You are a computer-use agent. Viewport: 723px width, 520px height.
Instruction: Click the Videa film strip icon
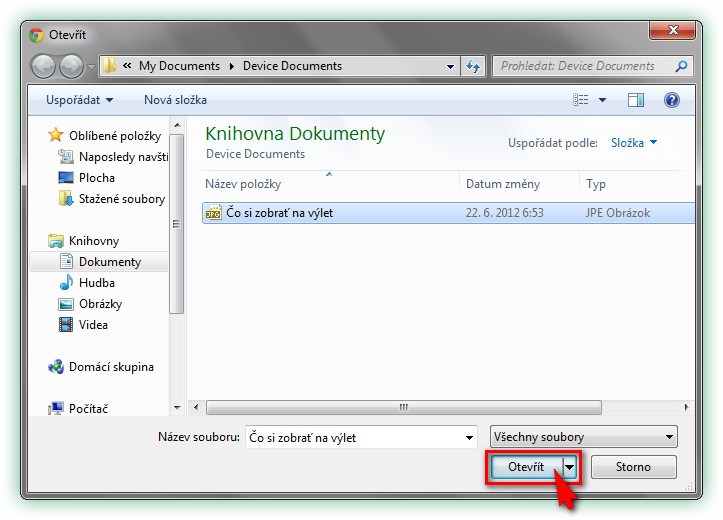point(66,325)
